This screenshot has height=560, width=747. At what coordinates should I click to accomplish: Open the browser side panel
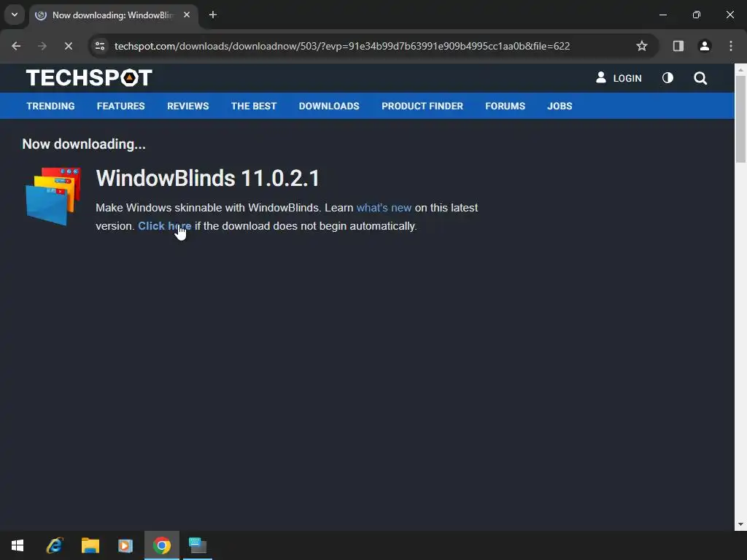coord(678,46)
